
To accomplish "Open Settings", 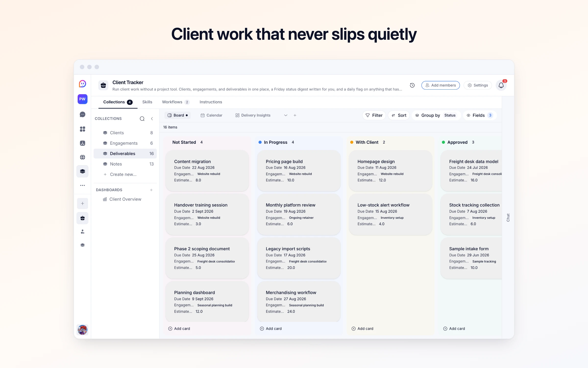I will [x=478, y=85].
